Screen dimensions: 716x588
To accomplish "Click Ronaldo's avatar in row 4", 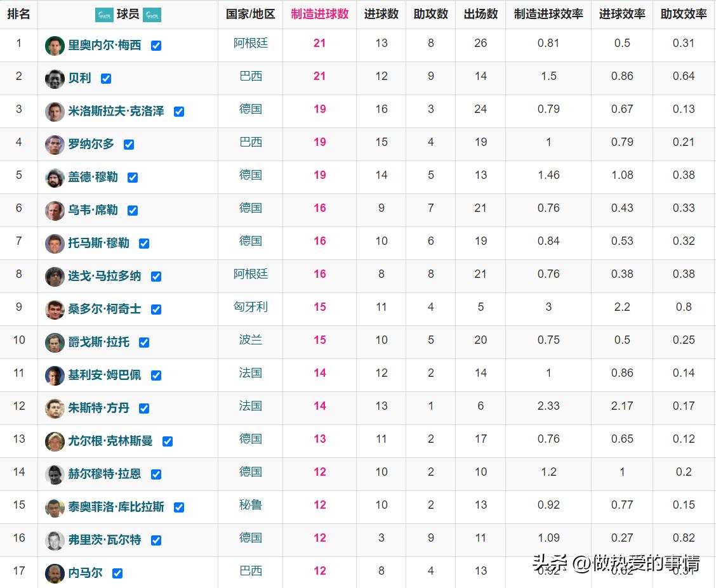I will [55, 144].
